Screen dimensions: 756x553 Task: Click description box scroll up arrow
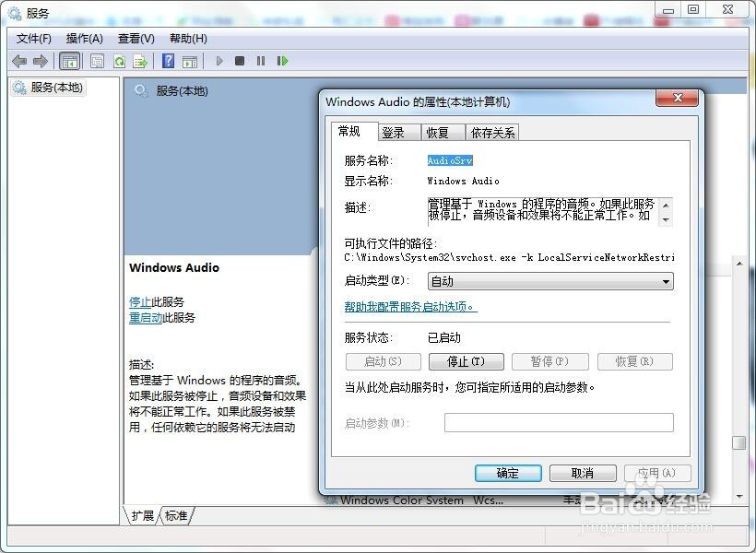(666, 206)
